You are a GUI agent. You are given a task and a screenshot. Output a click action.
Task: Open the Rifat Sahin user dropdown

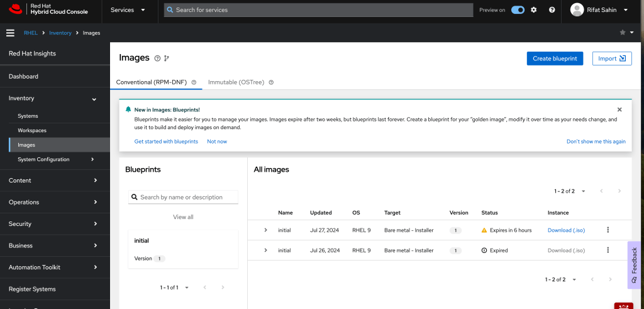tap(599, 10)
